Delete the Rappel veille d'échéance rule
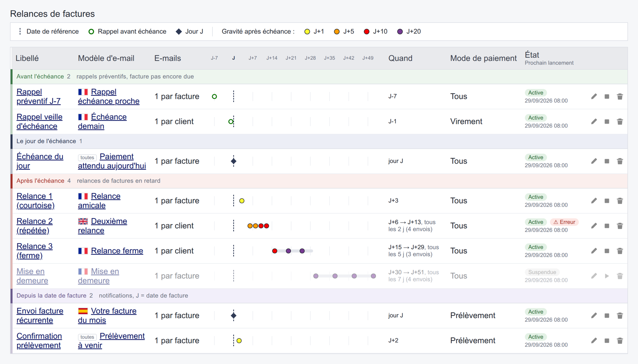Viewport: 638px width, 364px height. tap(620, 122)
